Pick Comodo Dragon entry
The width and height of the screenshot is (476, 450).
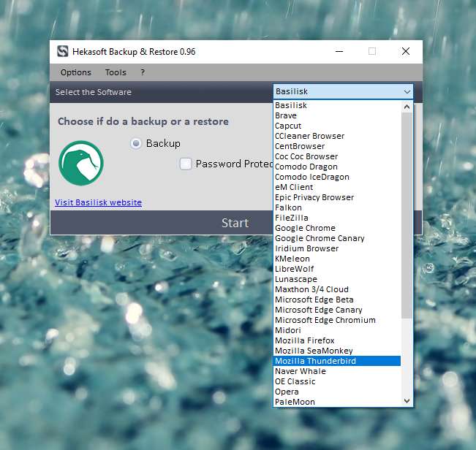(337, 167)
